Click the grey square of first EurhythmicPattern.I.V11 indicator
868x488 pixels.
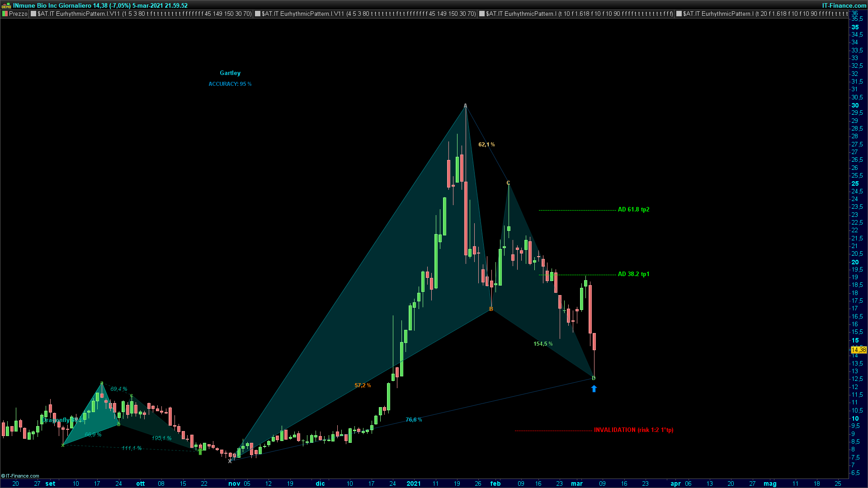click(33, 14)
